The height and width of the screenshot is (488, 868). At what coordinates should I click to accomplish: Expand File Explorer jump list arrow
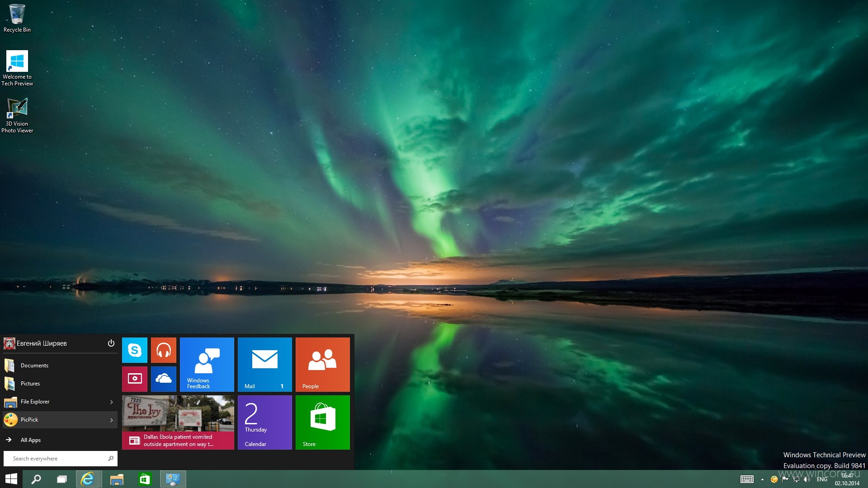click(112, 402)
